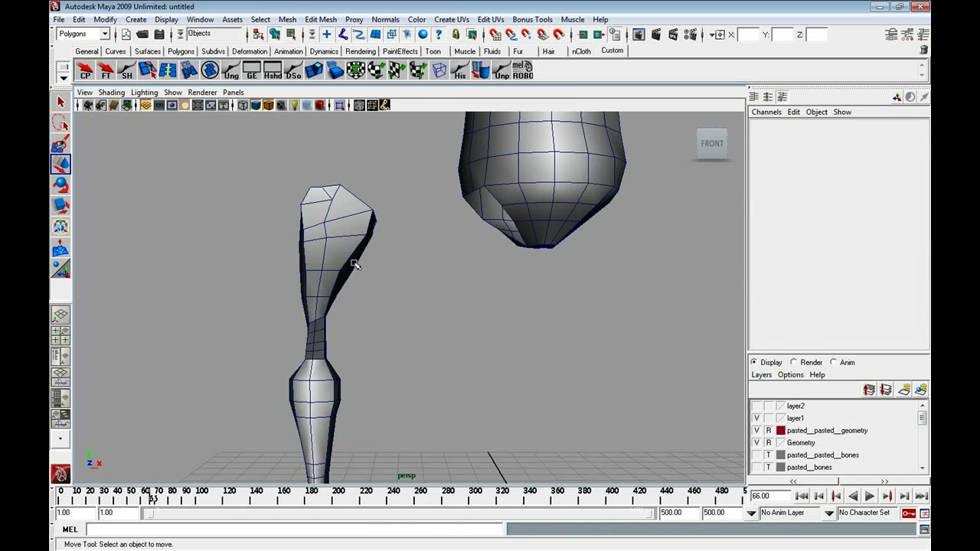Toggle visibility of Geometry layer
Image resolution: width=980 pixels, height=551 pixels.
click(x=756, y=443)
